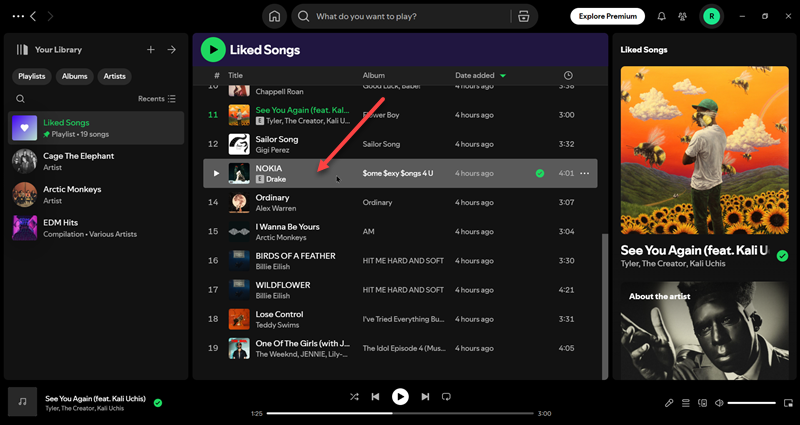Open the mini player icon
The image size is (800, 425).
pos(788,403)
